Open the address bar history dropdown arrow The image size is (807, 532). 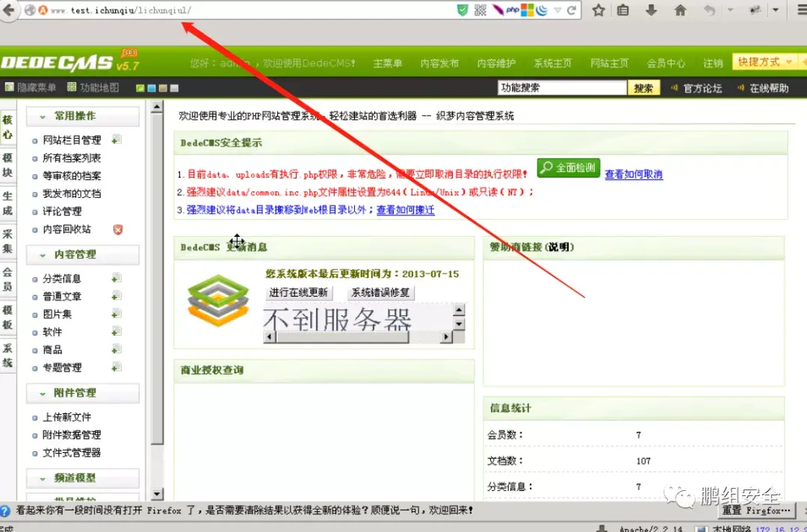557,10
